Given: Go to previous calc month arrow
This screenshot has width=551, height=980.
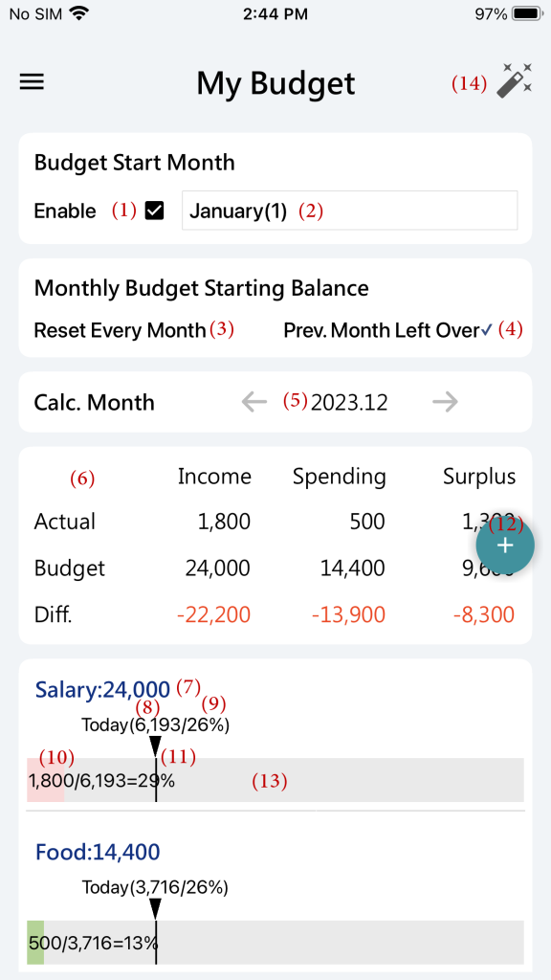Looking at the screenshot, I should [x=254, y=402].
